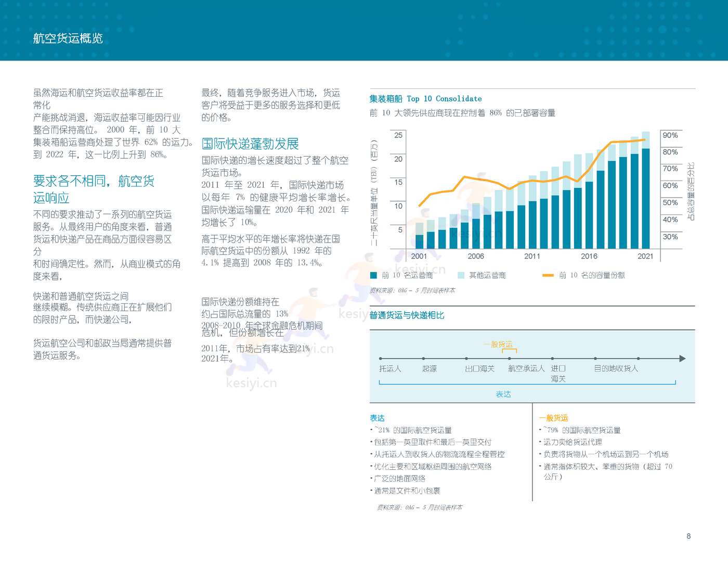
Task: Click the arrowhead ending the flow line
Action: tap(683, 359)
